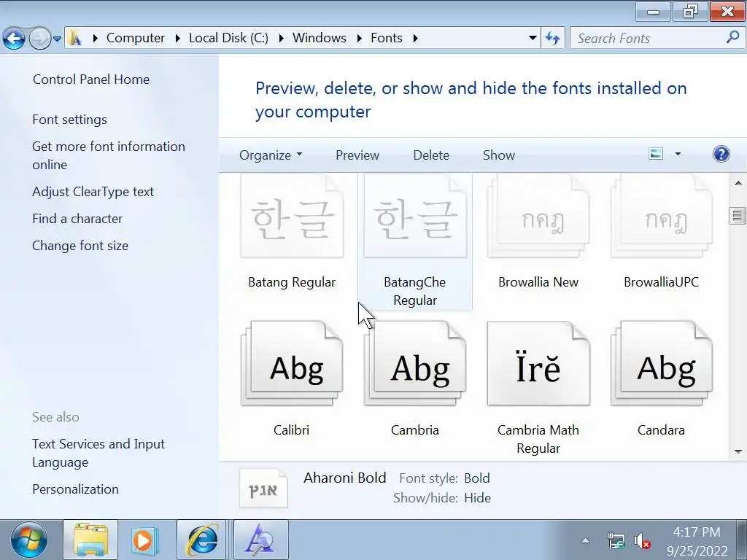
Task: Open the view options dropdown arrow
Action: 678,154
